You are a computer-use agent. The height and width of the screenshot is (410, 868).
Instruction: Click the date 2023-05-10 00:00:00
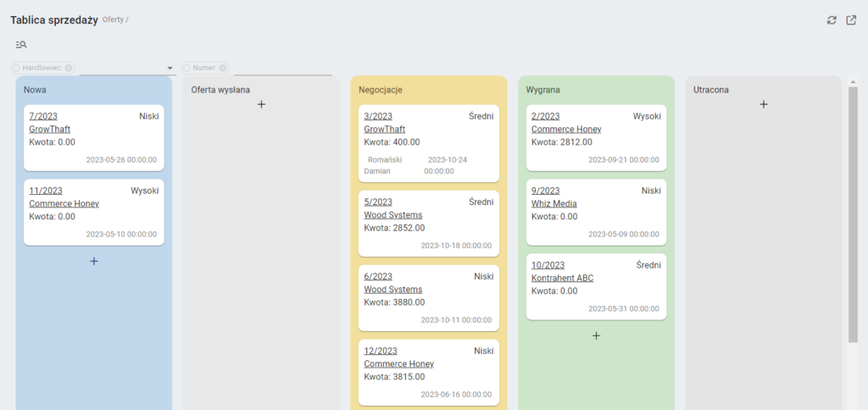click(121, 234)
